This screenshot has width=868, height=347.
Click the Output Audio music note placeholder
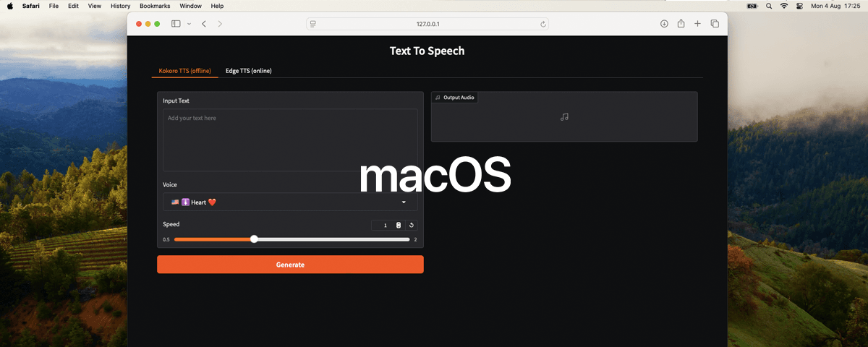pos(564,116)
